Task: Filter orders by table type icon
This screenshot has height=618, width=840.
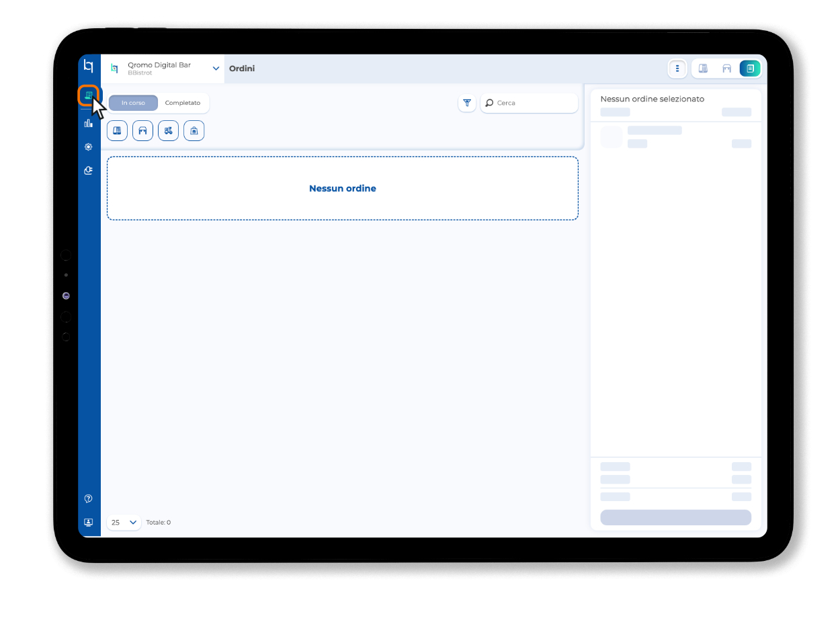Action: 142,130
